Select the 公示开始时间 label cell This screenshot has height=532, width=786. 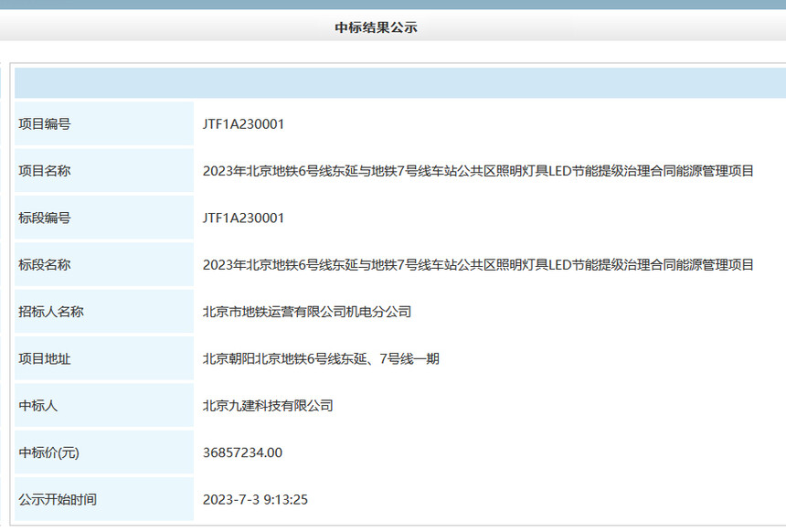pyautogui.click(x=104, y=499)
